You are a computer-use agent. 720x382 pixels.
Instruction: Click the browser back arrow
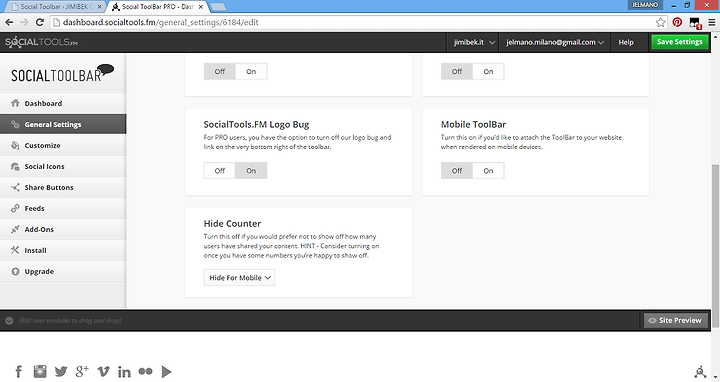9,22
